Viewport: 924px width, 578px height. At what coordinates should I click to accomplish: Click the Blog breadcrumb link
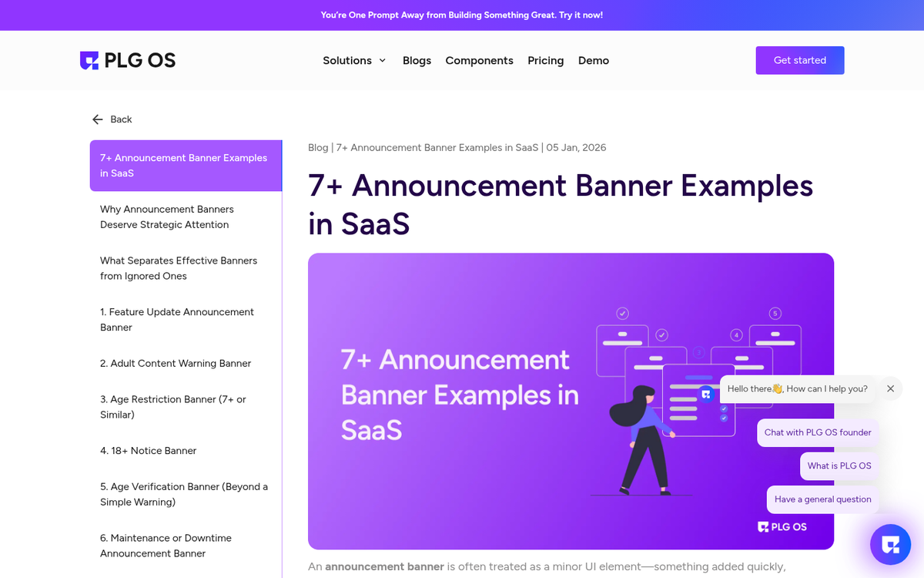pyautogui.click(x=318, y=147)
